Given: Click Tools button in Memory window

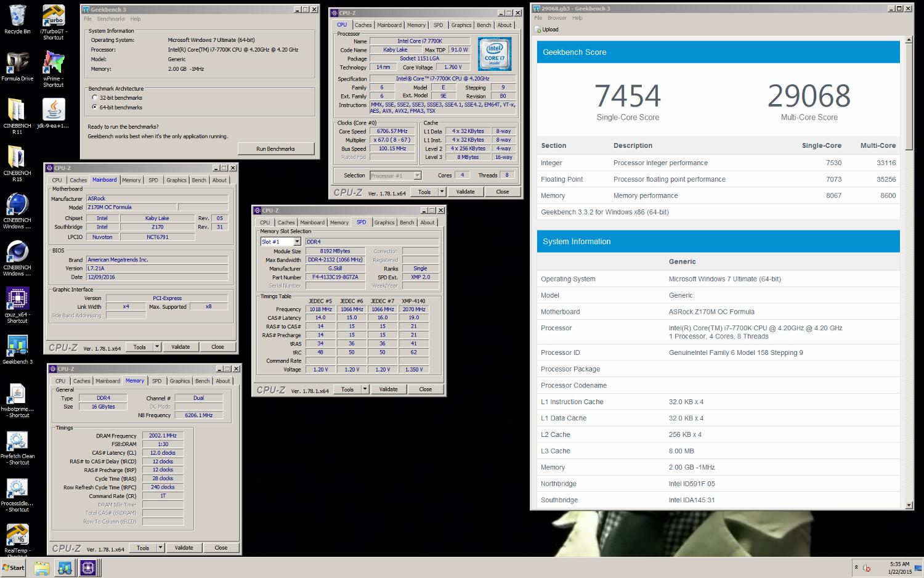Looking at the screenshot, I should click(x=143, y=548).
